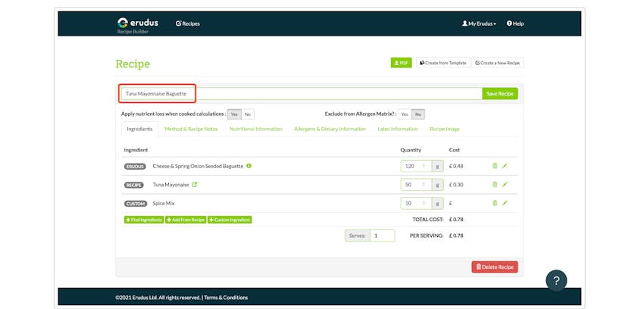Set nutrient loss calculations to Yes

[x=234, y=114]
